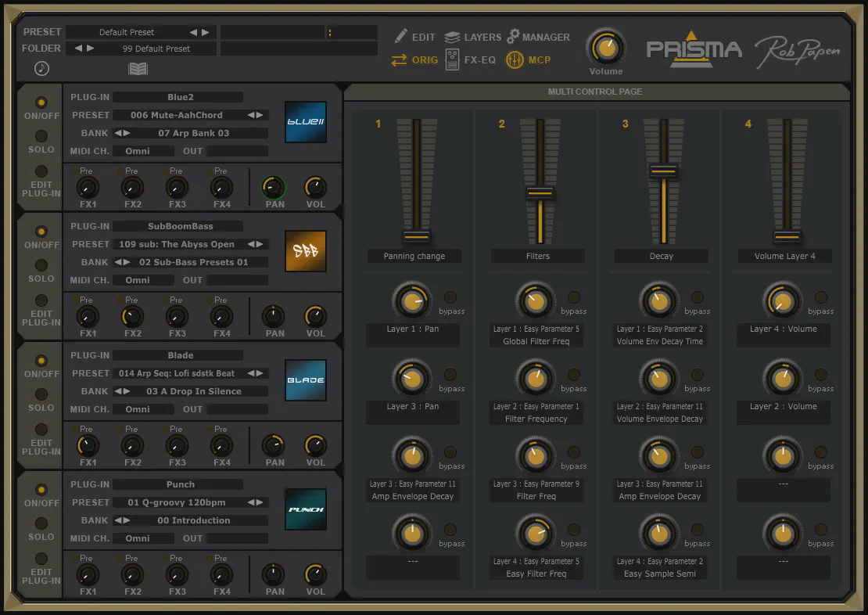Click the SubBoomBass plug-in logo
The width and height of the screenshot is (868, 615).
coord(305,251)
